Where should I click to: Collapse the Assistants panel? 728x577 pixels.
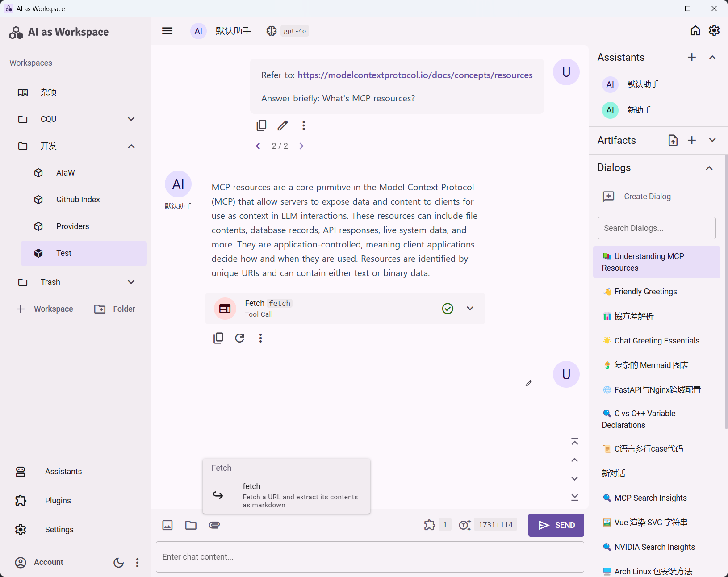click(712, 57)
